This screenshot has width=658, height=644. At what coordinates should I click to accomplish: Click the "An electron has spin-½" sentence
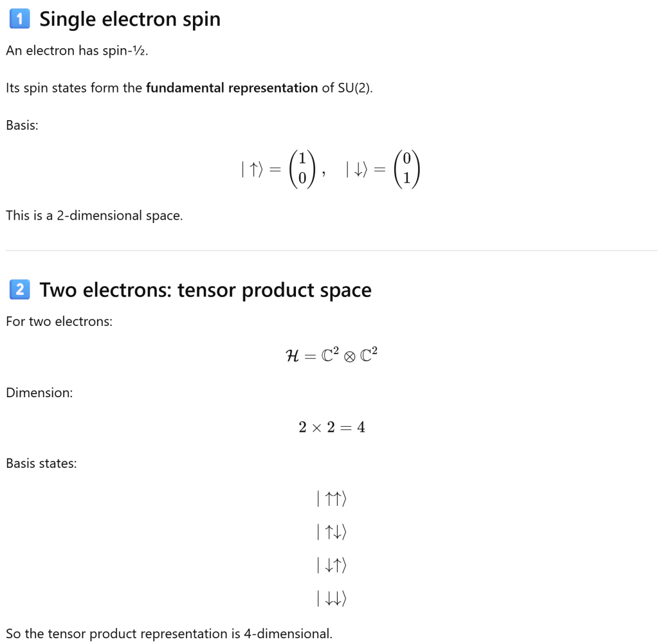pos(77,51)
